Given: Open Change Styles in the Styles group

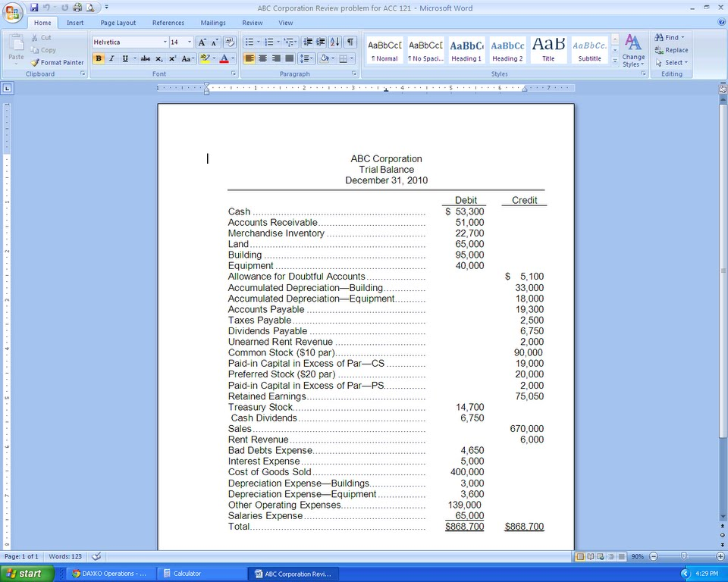Looking at the screenshot, I should 633,51.
